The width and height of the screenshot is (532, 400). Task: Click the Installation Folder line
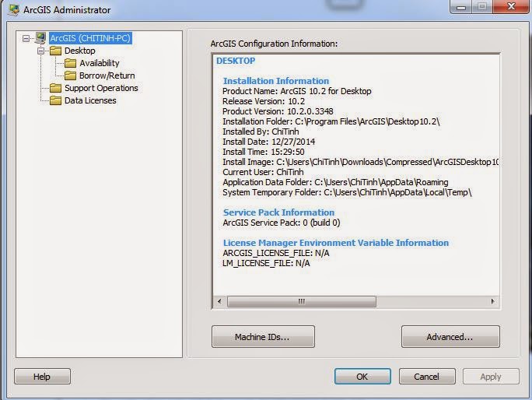point(331,121)
